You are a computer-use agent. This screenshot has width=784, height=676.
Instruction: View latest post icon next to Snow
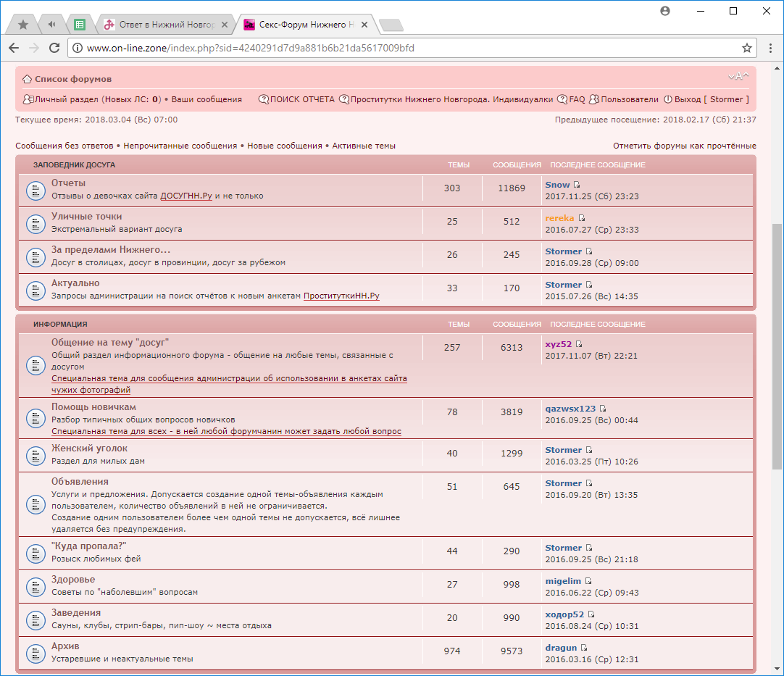tap(577, 185)
